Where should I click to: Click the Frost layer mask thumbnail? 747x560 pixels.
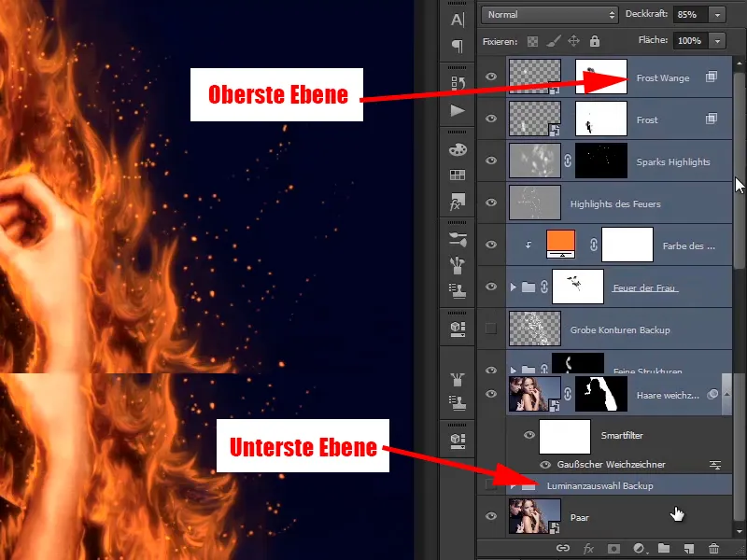(601, 119)
